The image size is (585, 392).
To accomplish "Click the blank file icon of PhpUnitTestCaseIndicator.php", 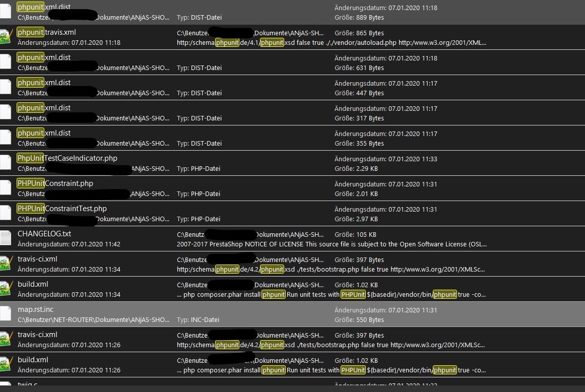I will point(6,163).
